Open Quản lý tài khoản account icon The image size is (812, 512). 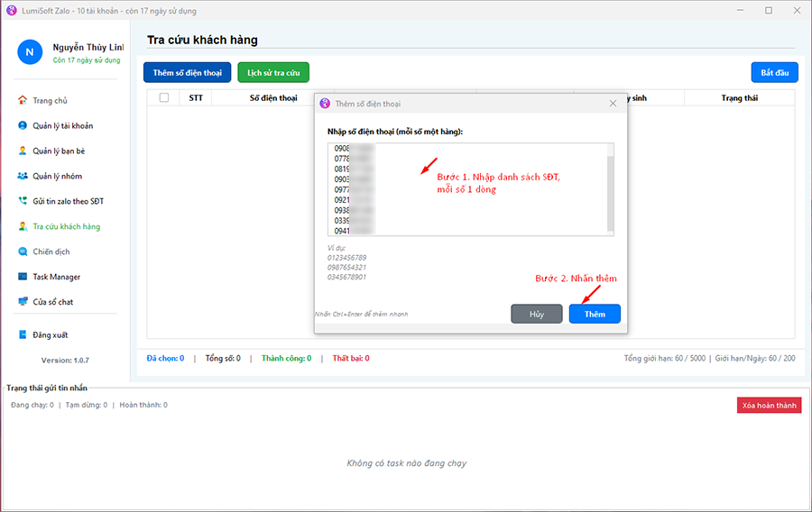(23, 125)
